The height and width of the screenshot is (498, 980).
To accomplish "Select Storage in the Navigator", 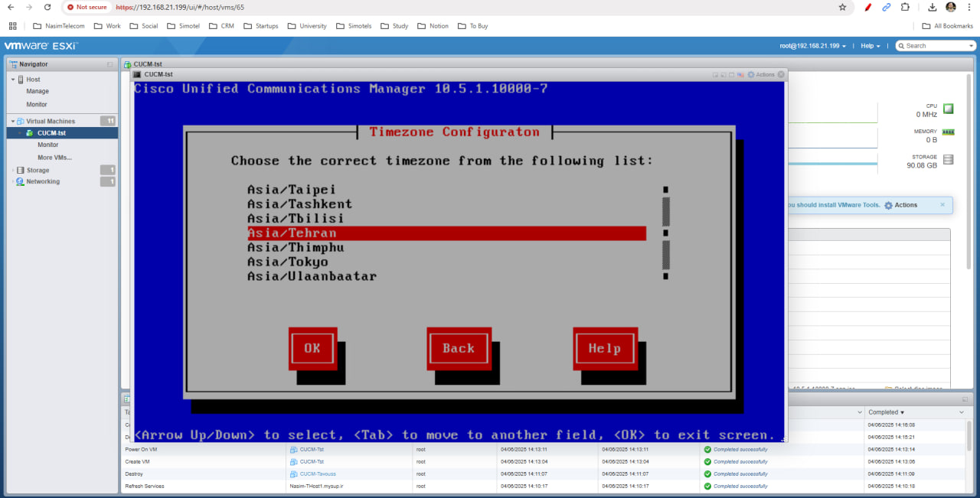I will coord(38,170).
